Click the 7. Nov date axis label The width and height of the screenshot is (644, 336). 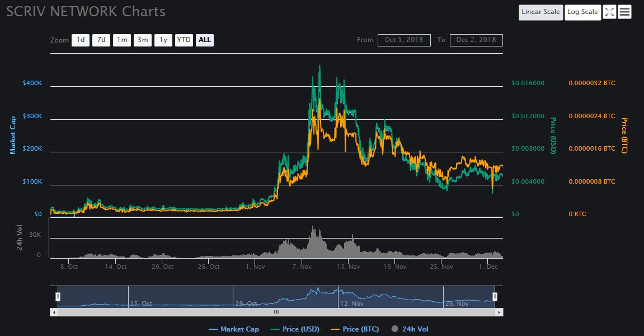coord(302,267)
